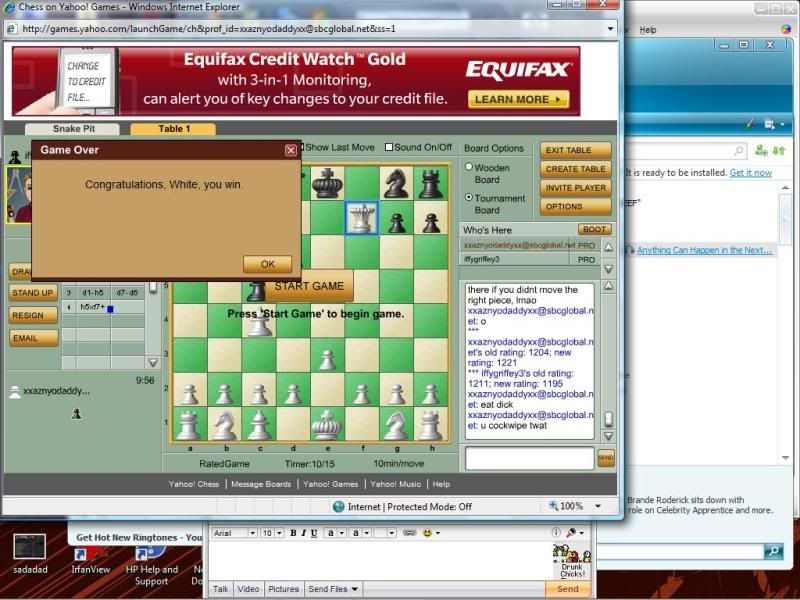The width and height of the screenshot is (800, 600).
Task: Select the white rook on a1
Action: click(x=189, y=425)
